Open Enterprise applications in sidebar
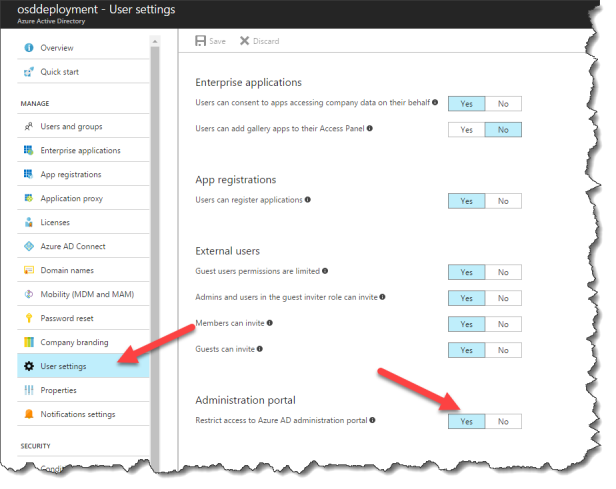The image size is (616, 489). [83, 150]
